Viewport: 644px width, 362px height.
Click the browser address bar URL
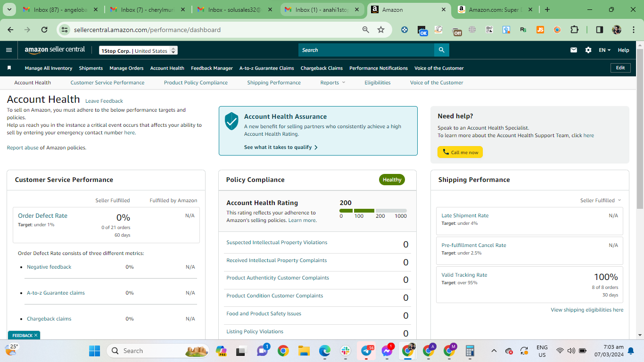pos(147,30)
